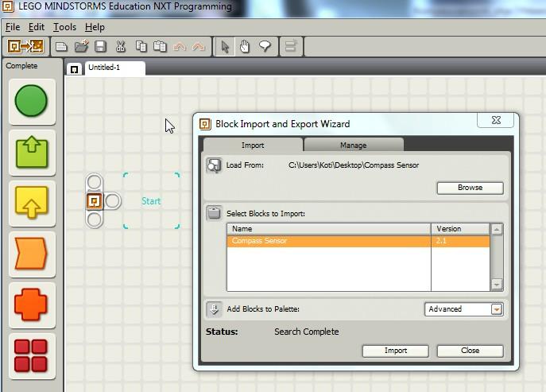
Task: Click the Import button
Action: [x=396, y=351]
